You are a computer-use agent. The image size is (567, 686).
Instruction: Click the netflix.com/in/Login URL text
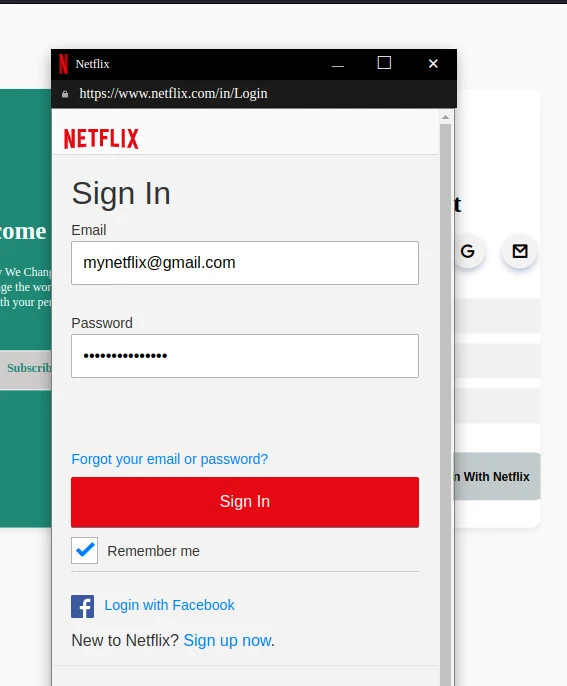[x=173, y=94]
